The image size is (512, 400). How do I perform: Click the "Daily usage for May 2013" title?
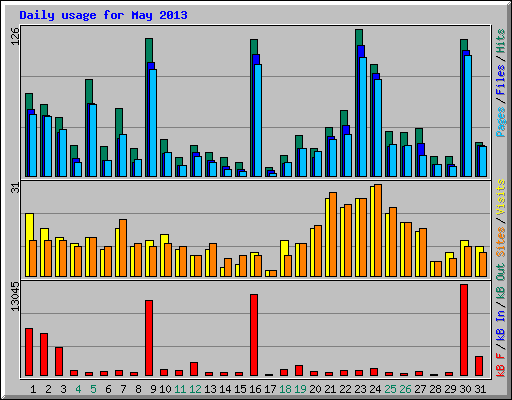click(x=103, y=15)
